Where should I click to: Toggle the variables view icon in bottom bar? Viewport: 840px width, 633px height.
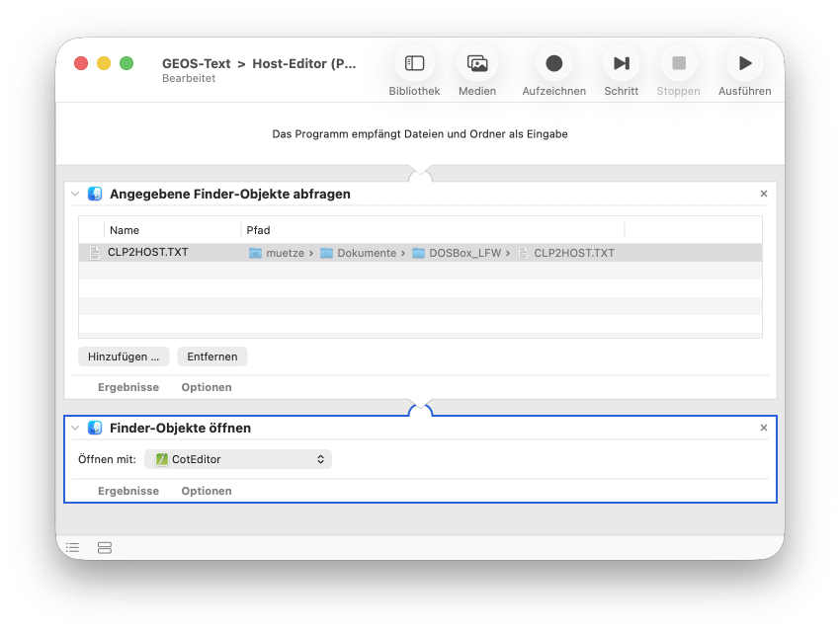click(x=105, y=547)
